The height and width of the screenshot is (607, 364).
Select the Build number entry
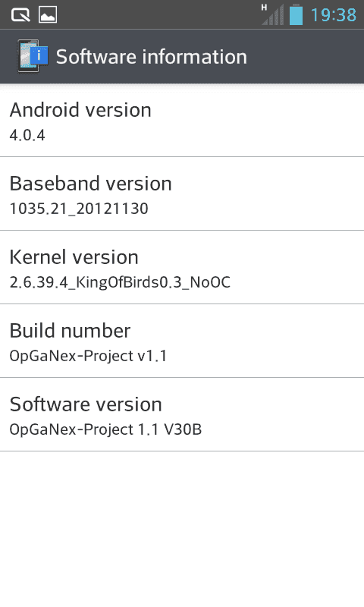click(182, 341)
